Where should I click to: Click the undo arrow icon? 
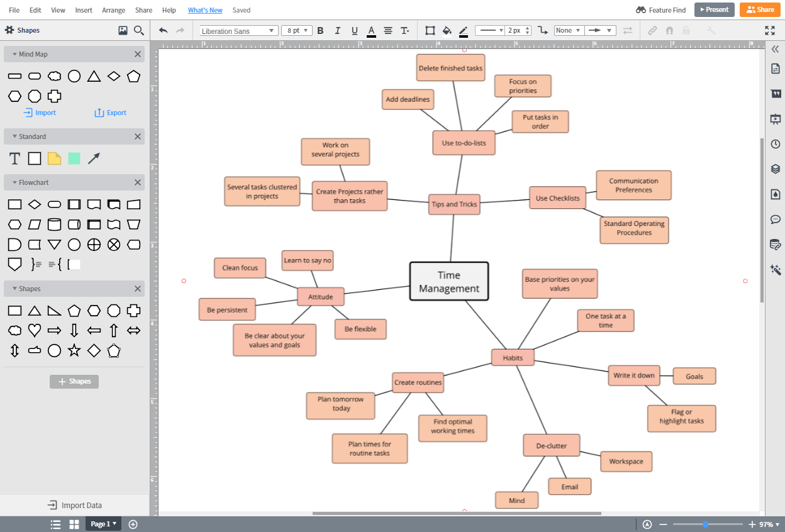point(164,30)
